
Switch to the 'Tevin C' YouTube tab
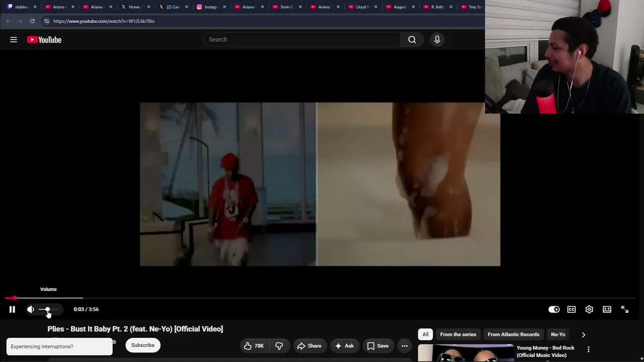coord(286,7)
